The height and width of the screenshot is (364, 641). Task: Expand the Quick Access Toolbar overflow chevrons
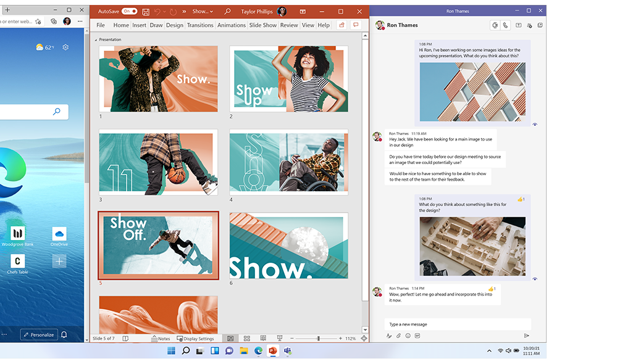(x=183, y=11)
